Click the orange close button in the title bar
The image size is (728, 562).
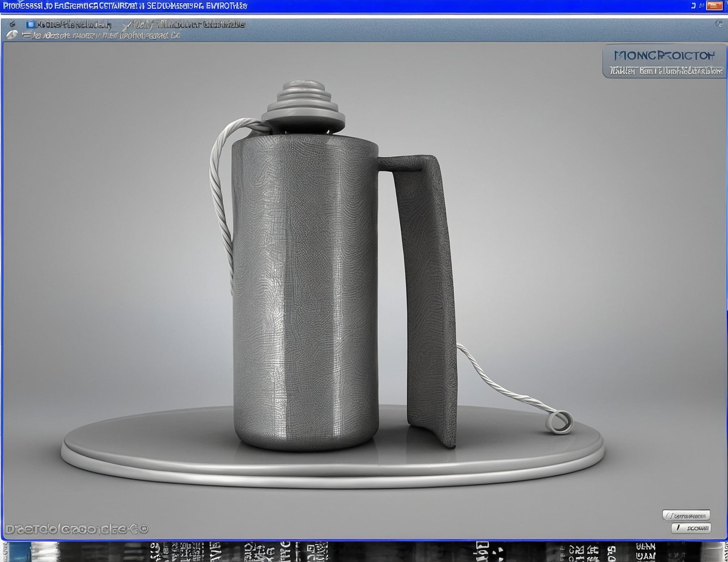[x=714, y=5]
